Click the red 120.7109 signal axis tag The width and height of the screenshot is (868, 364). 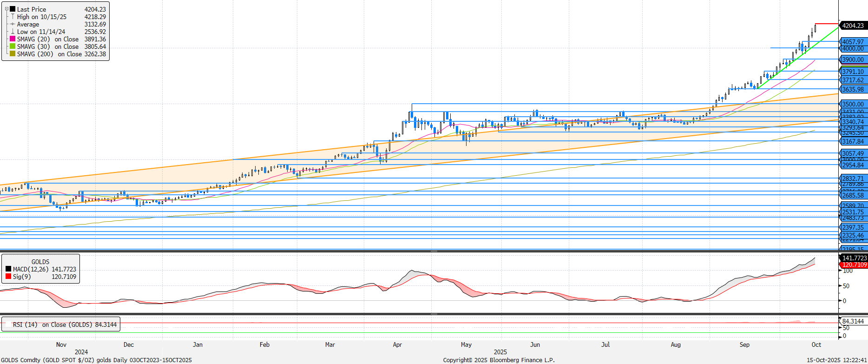click(854, 265)
